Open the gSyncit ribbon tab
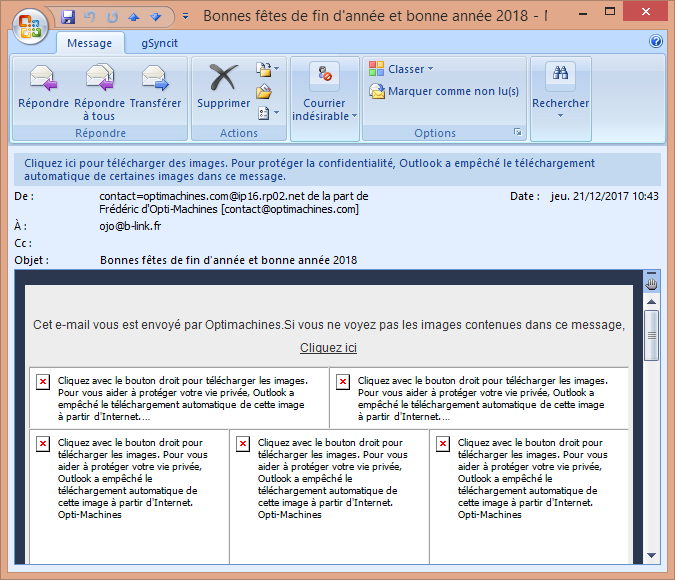 (159, 43)
